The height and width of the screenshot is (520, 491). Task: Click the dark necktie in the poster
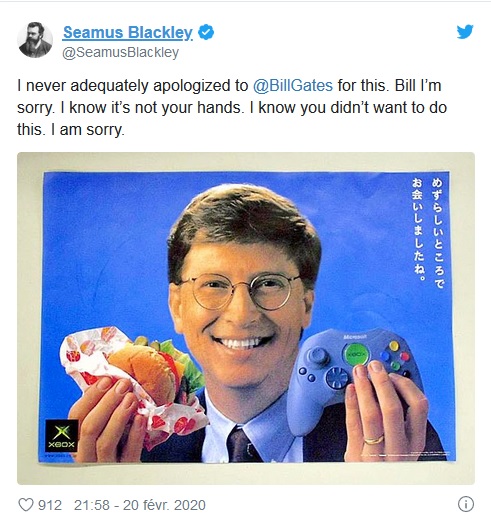coord(241,443)
